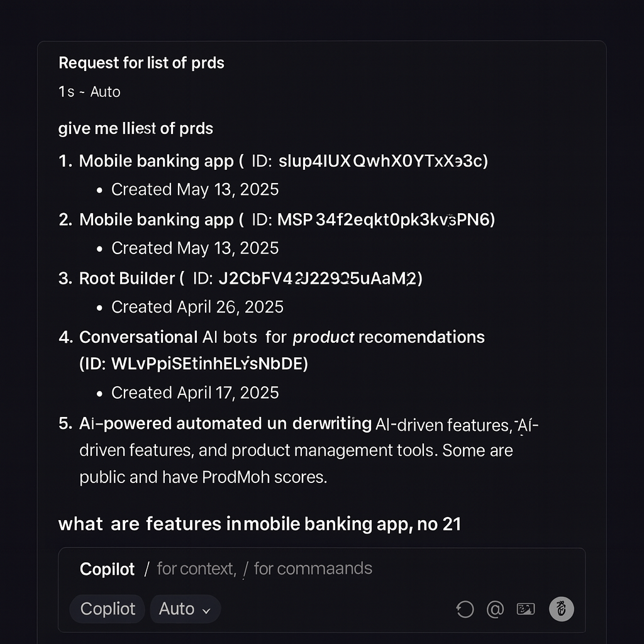Click the "1s - Auto" response info label
This screenshot has height=644, width=644.
pos(89,92)
